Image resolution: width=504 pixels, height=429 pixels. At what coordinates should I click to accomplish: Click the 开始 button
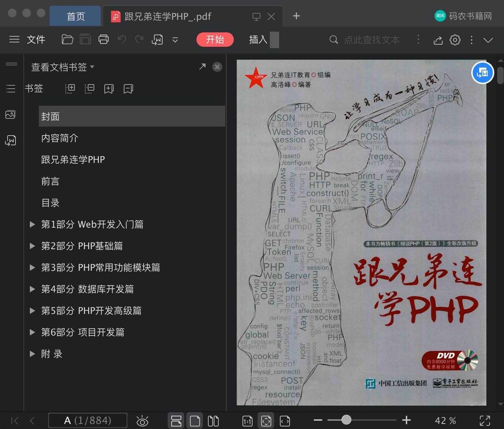pos(215,40)
